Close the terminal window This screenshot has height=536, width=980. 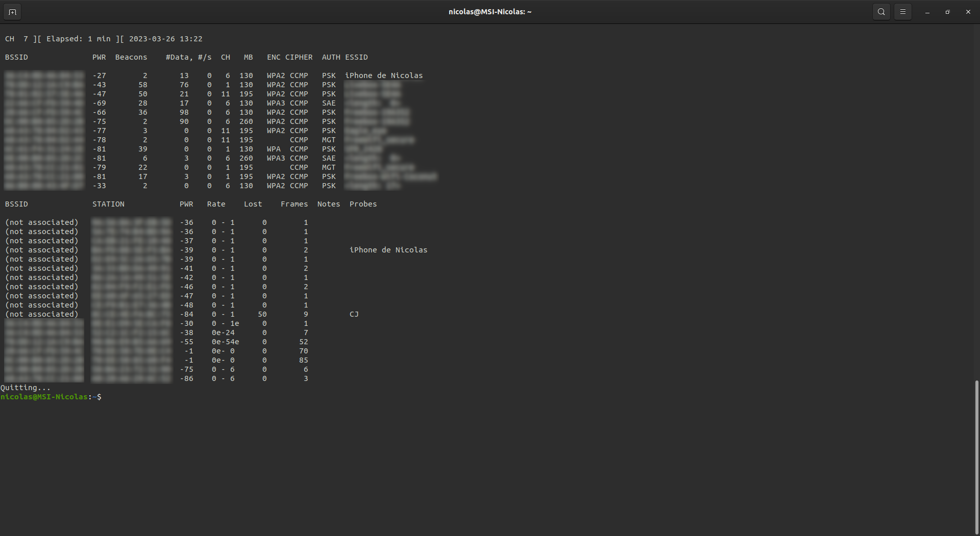point(968,12)
